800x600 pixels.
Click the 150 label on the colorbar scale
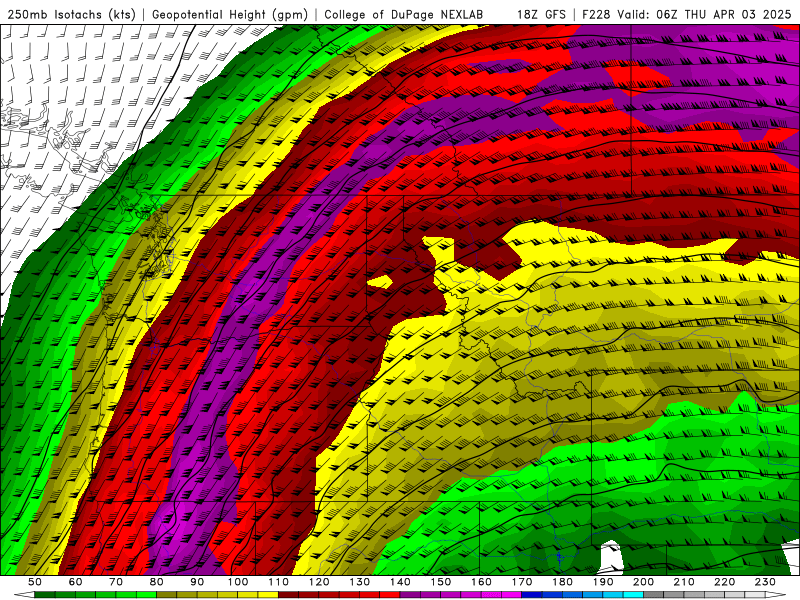click(x=441, y=582)
